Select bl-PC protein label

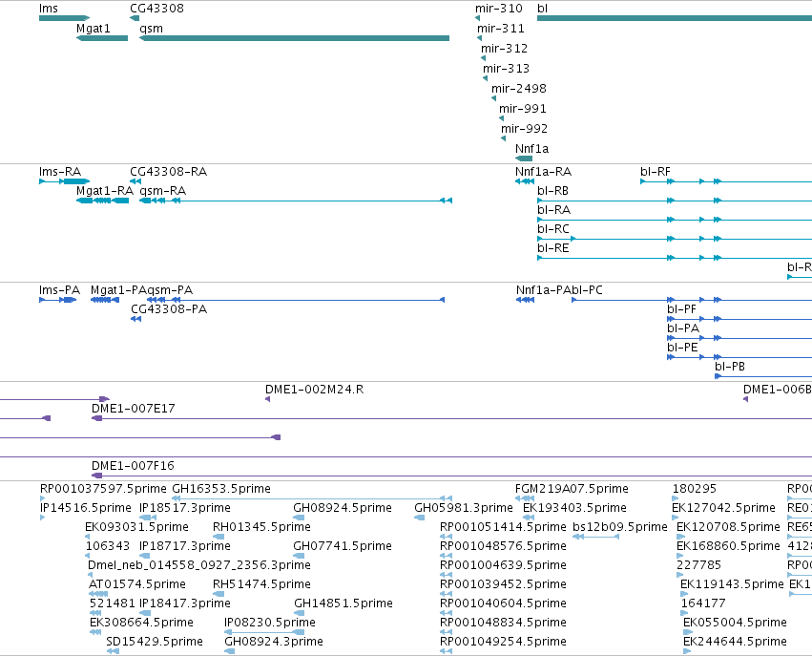(587, 290)
